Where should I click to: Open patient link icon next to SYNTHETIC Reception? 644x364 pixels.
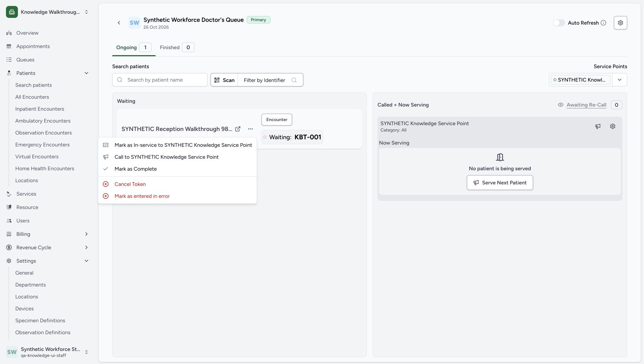[238, 129]
